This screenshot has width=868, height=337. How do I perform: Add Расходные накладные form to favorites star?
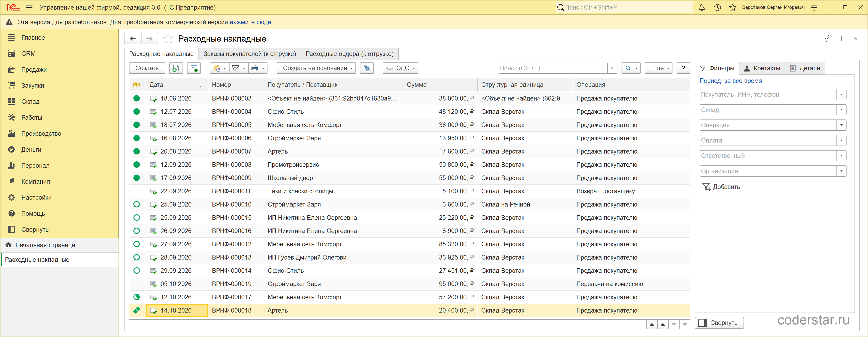click(x=168, y=39)
